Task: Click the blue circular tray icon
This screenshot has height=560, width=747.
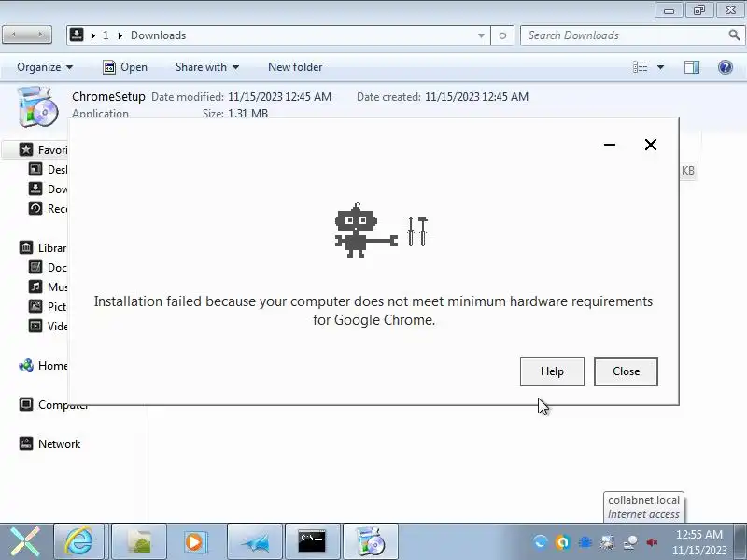Action: pyautogui.click(x=541, y=542)
